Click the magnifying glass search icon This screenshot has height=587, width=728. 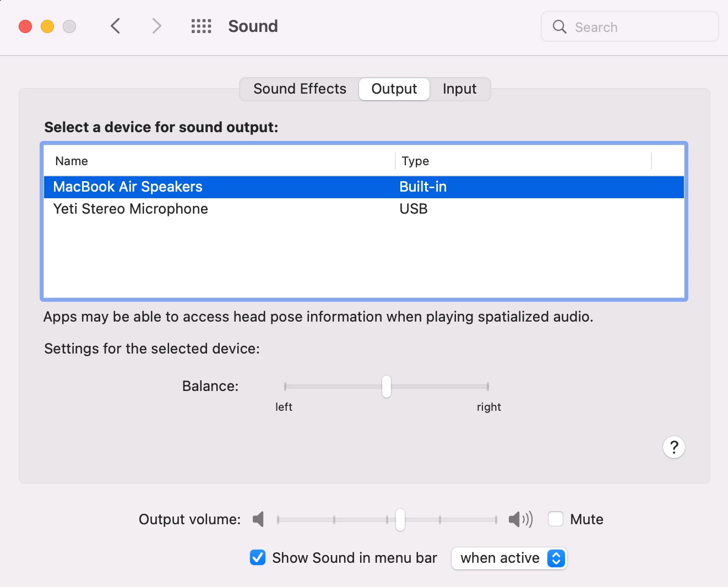[x=559, y=26]
